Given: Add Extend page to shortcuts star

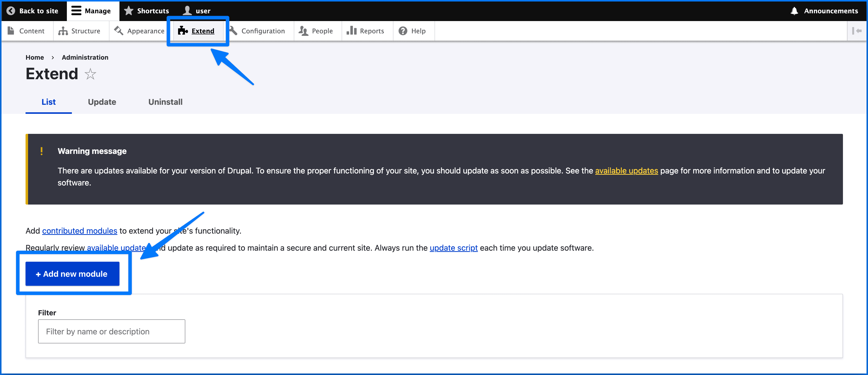Looking at the screenshot, I should [x=90, y=74].
